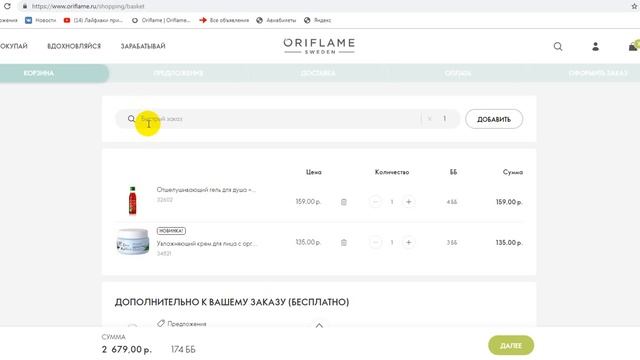
Task: Select the Корзина checkout step
Action: (x=39, y=73)
